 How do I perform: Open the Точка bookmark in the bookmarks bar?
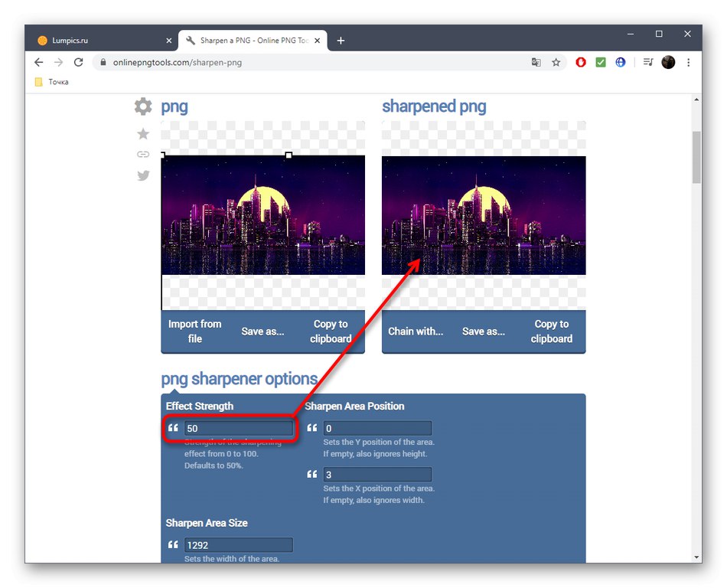point(51,81)
